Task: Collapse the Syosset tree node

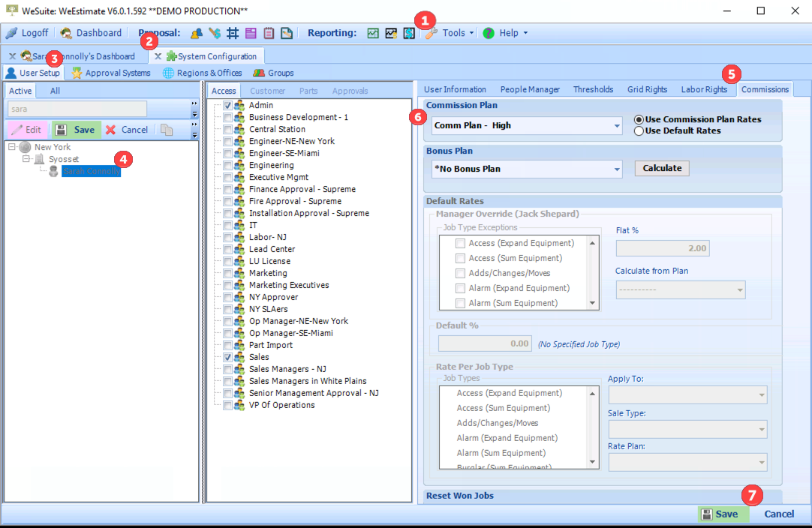Action: point(26,159)
